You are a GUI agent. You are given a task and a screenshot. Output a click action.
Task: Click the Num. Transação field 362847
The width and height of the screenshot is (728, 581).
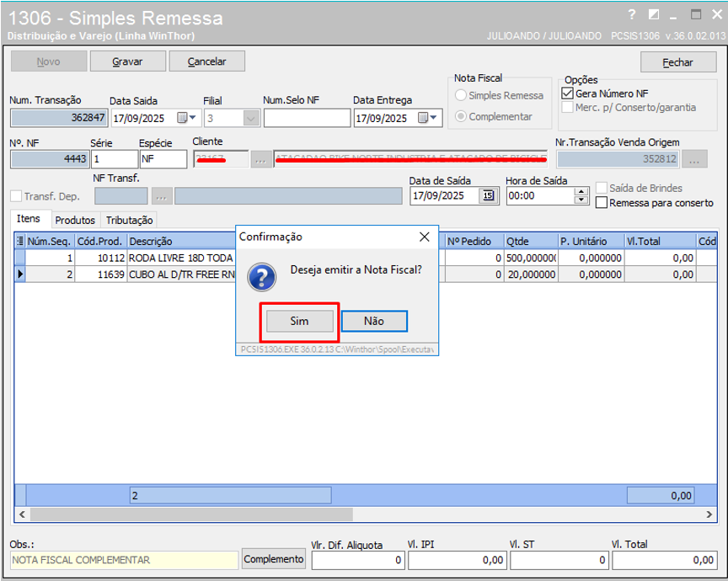pyautogui.click(x=59, y=118)
